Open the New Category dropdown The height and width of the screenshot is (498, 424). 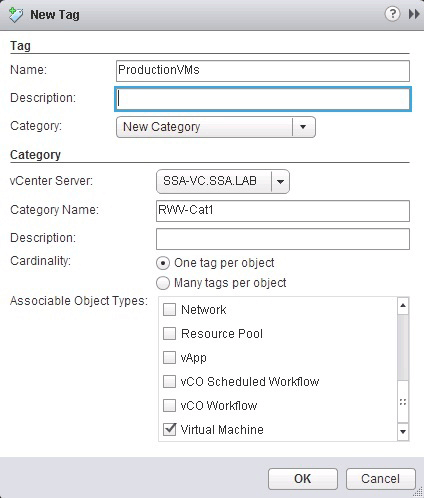216,127
